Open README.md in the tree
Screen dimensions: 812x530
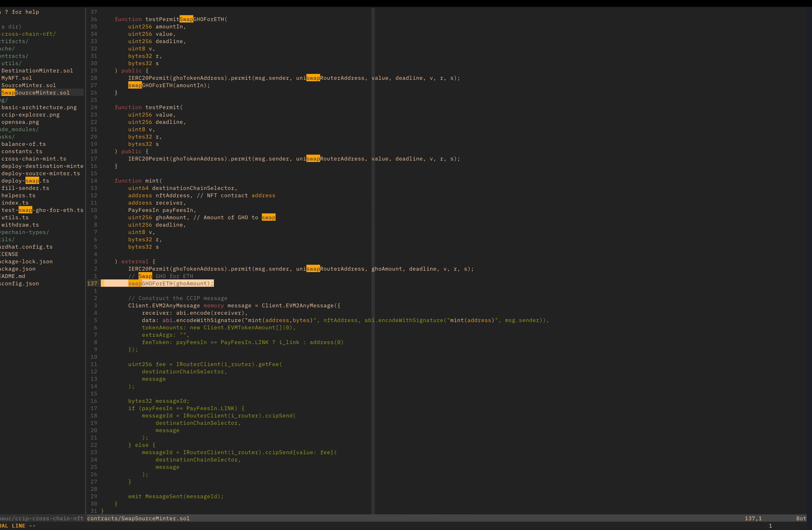tap(13, 276)
